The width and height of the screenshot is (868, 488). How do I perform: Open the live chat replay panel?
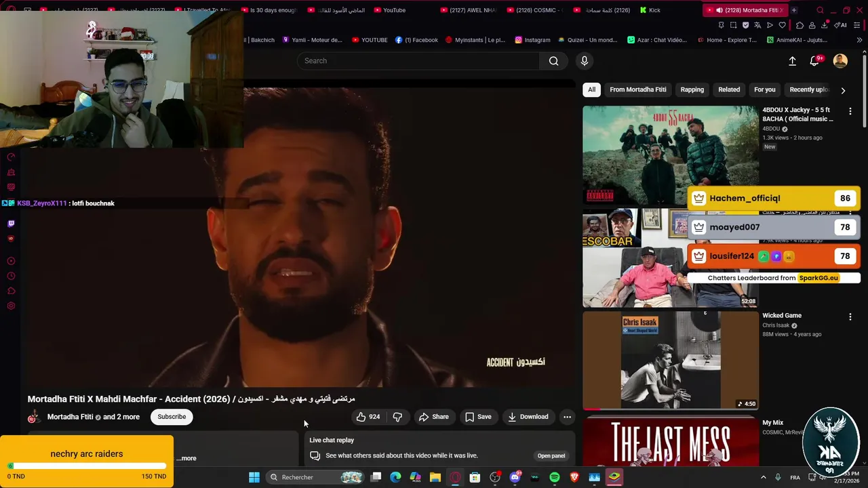(x=551, y=455)
